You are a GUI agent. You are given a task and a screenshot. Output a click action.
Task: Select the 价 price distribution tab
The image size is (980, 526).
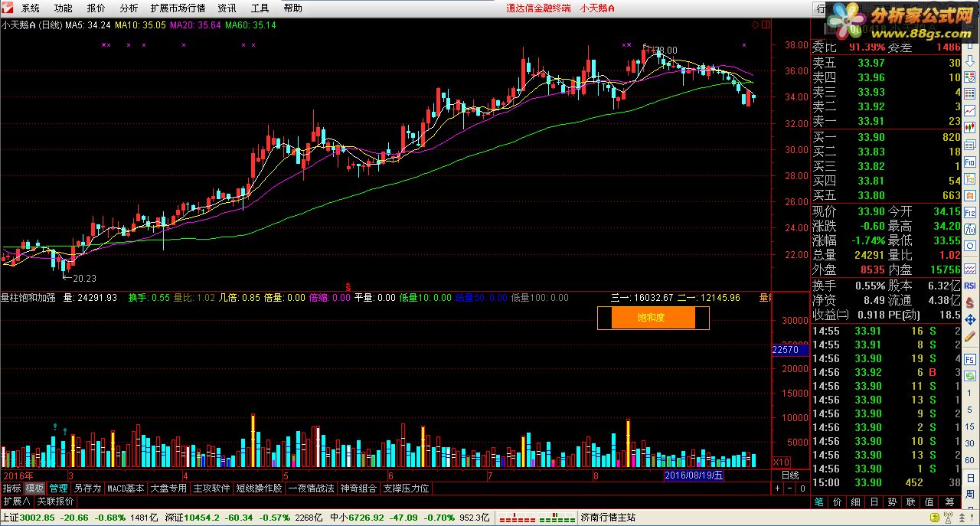(838, 502)
